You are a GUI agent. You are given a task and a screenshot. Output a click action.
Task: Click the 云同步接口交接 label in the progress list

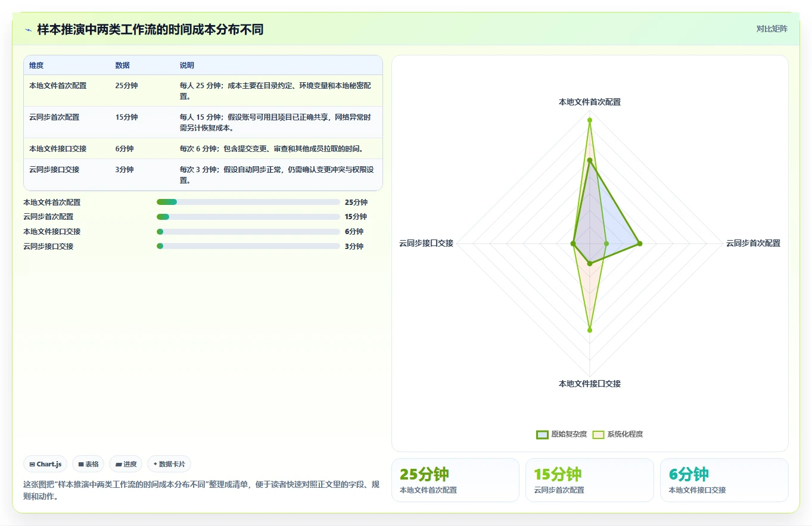click(x=48, y=246)
